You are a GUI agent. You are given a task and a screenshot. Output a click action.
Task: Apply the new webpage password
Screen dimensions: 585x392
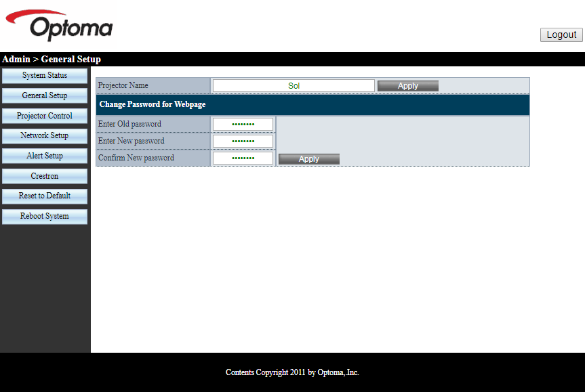coord(308,159)
